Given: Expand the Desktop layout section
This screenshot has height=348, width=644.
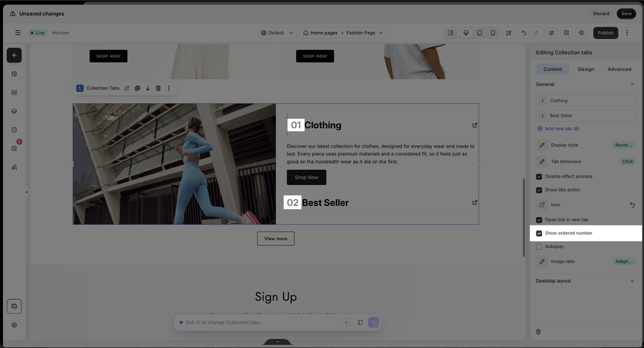Looking at the screenshot, I should pos(586,281).
